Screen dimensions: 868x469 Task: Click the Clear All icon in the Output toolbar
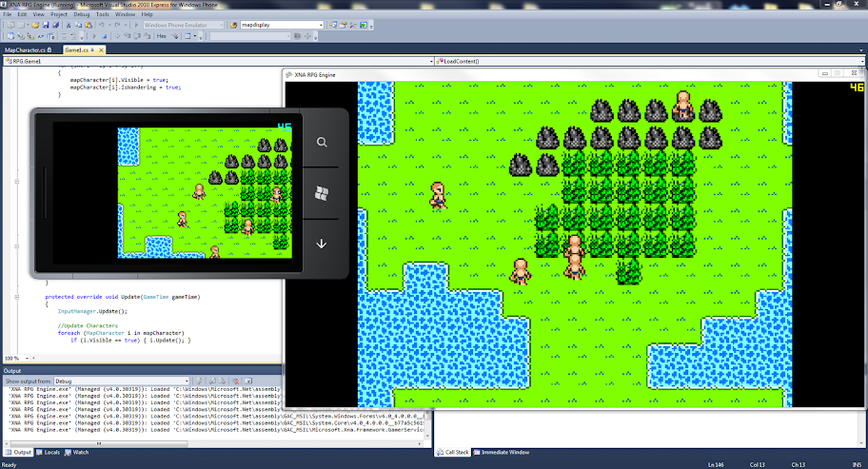(236, 381)
